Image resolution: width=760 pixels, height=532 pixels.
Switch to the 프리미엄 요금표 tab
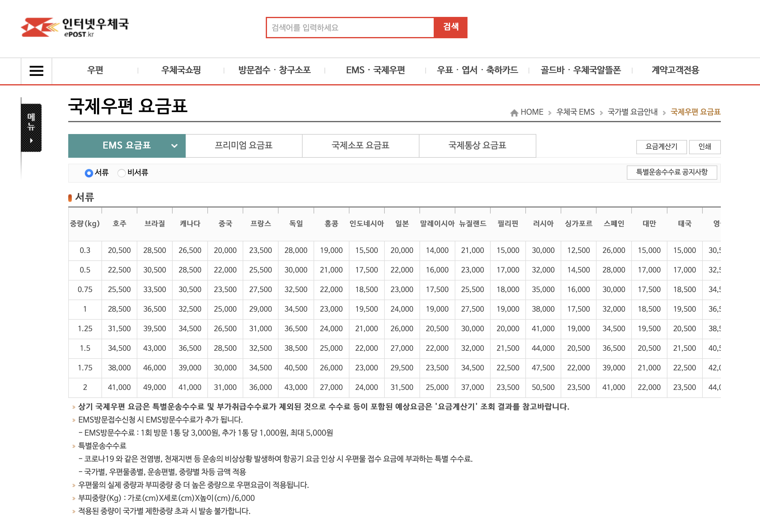[244, 146]
